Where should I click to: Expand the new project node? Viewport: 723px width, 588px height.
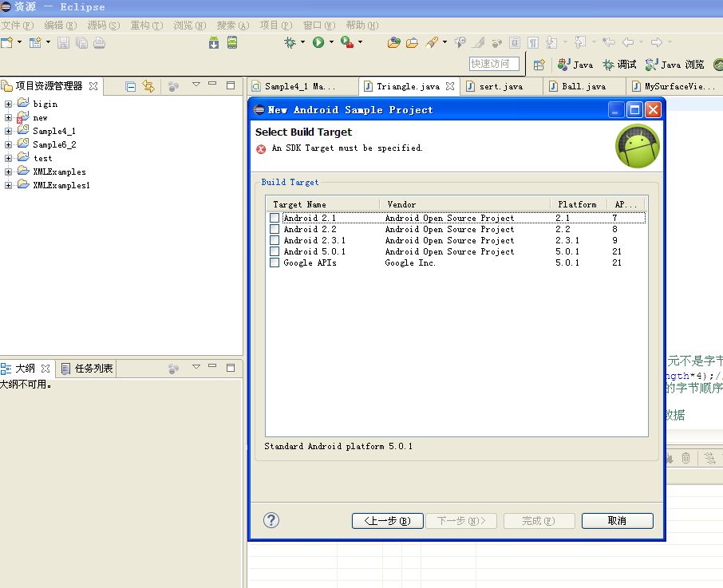pyautogui.click(x=8, y=117)
